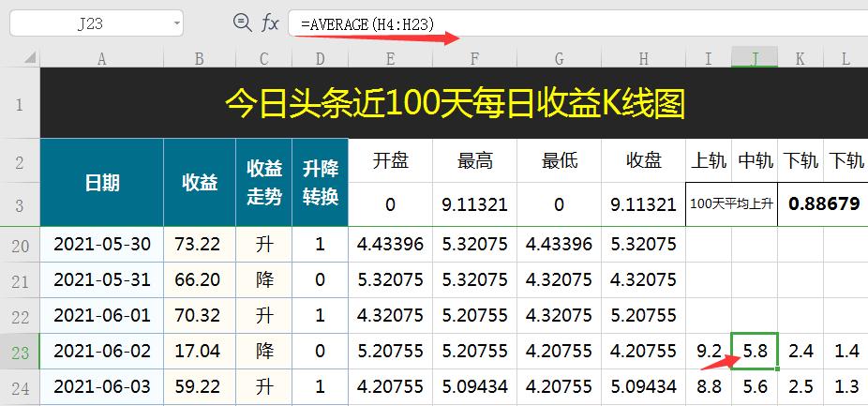
Task: Click the formula bar with =AVERAGE(H4:H23)
Action: click(x=578, y=23)
